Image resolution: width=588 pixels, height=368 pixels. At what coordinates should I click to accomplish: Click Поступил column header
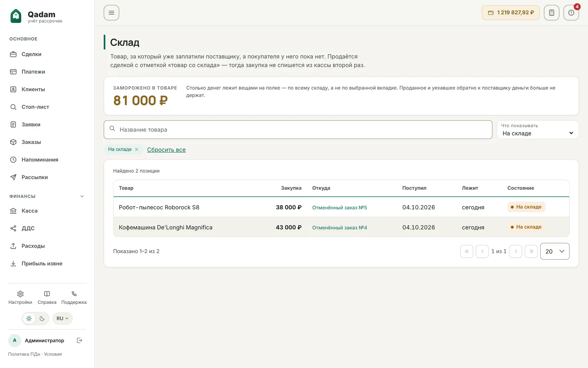point(414,188)
